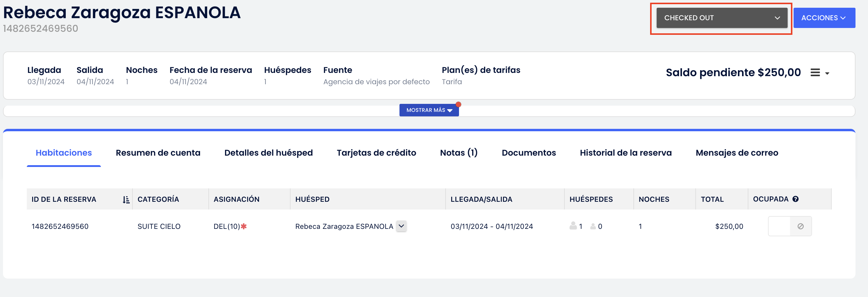Screen dimensions: 868x297
Task: Click the reservation number under the guest name
Action: pyautogui.click(x=40, y=29)
